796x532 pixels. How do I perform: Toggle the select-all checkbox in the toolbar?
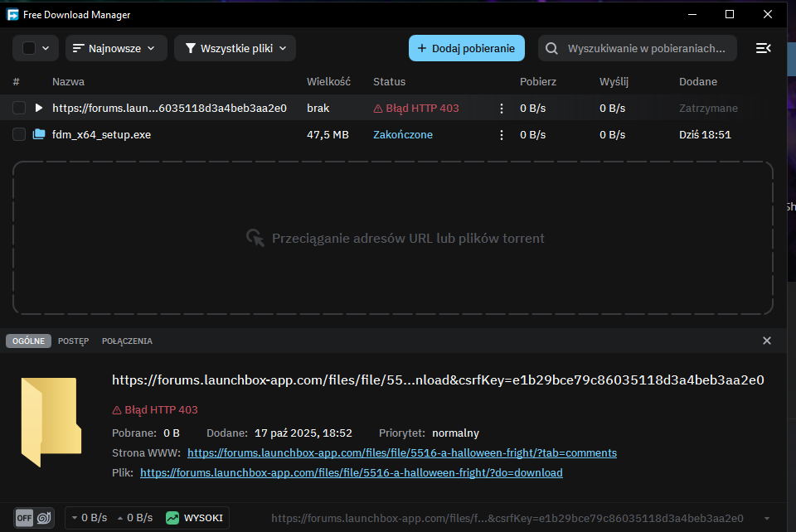coord(29,48)
